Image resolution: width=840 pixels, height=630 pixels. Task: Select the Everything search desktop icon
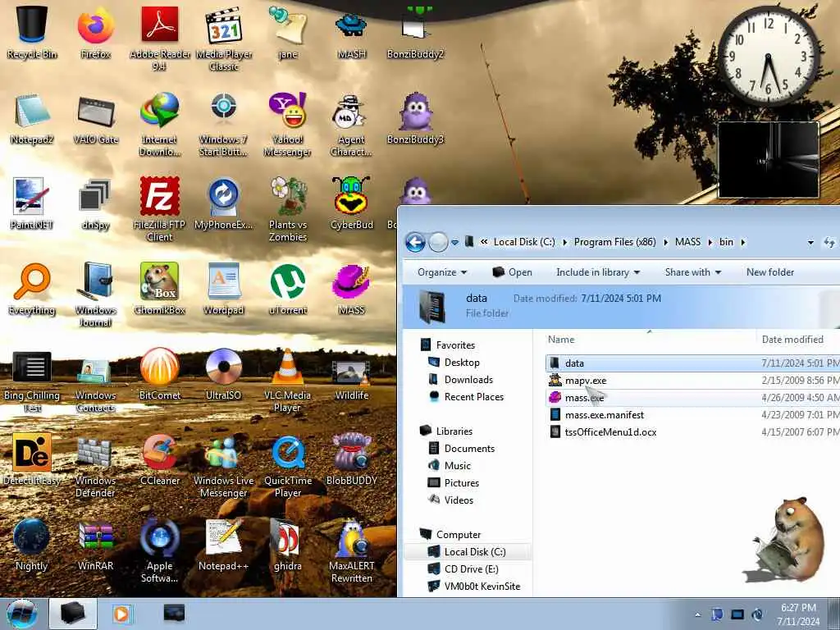click(x=32, y=290)
